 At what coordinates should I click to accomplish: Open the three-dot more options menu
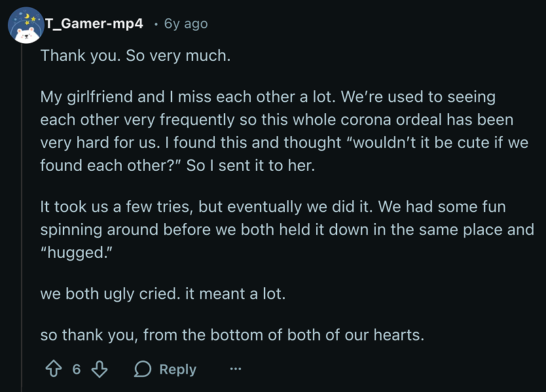236,370
